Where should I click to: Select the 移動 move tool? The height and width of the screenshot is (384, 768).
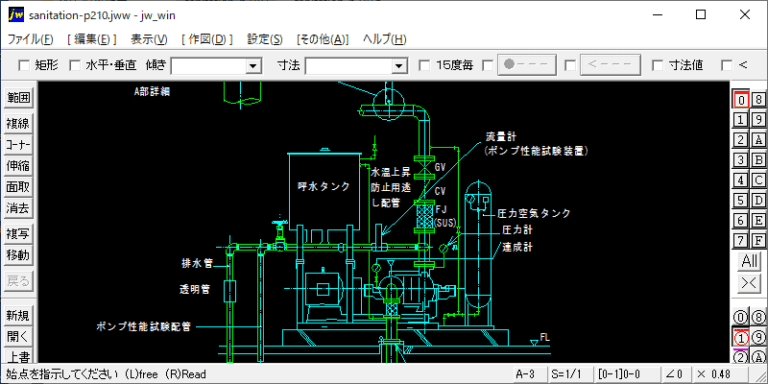[18, 255]
